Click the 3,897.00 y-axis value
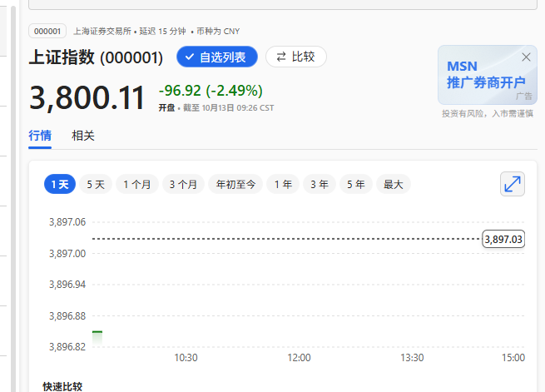 coord(67,254)
